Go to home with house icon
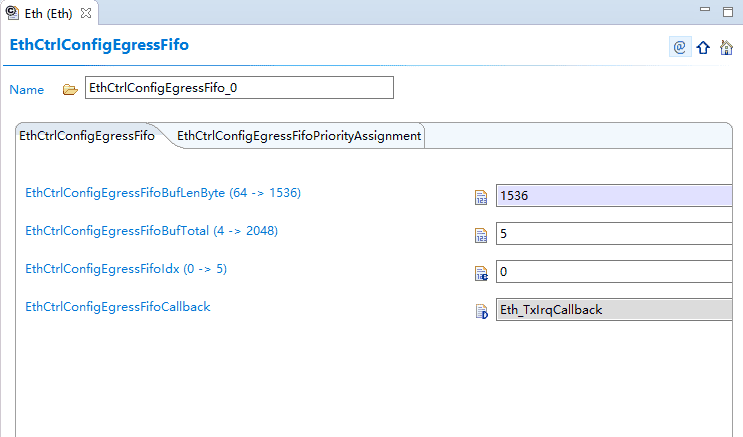 726,47
